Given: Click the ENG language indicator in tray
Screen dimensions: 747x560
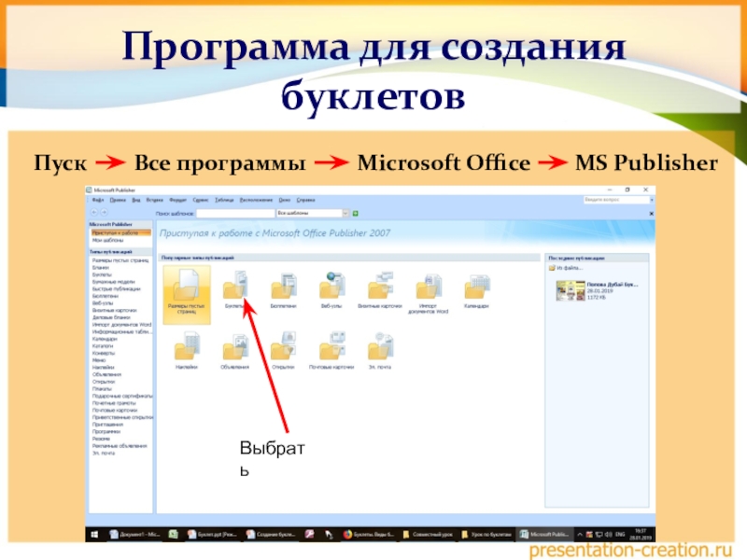Looking at the screenshot, I should 620,535.
